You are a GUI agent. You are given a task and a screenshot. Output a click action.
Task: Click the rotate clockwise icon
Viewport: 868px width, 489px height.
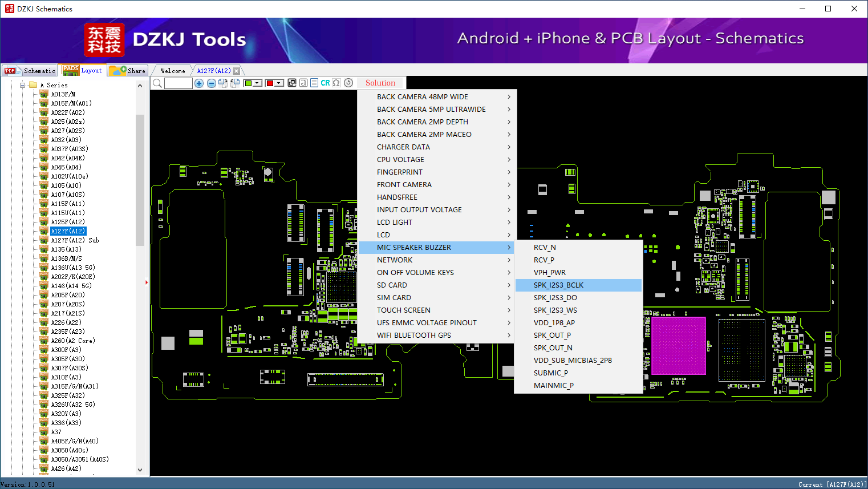coord(223,83)
